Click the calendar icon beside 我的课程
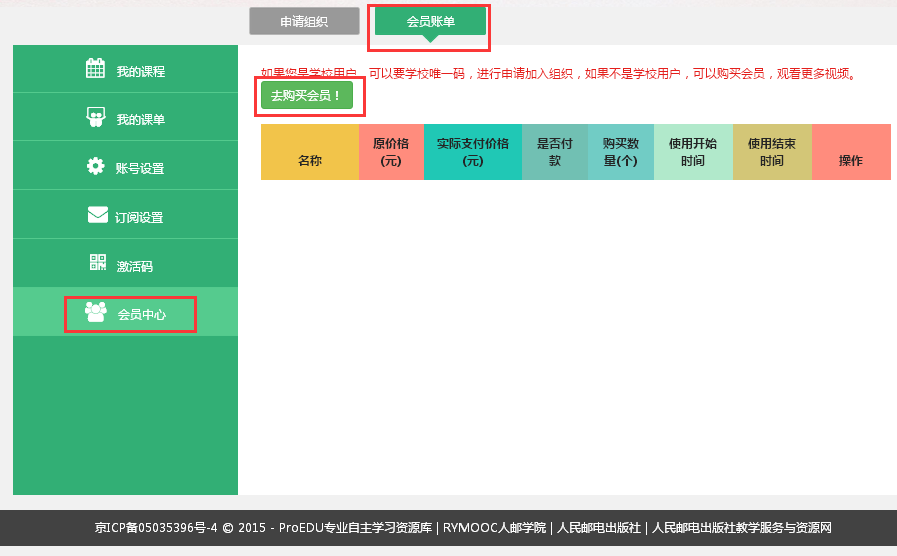897x556 pixels. pos(96,69)
